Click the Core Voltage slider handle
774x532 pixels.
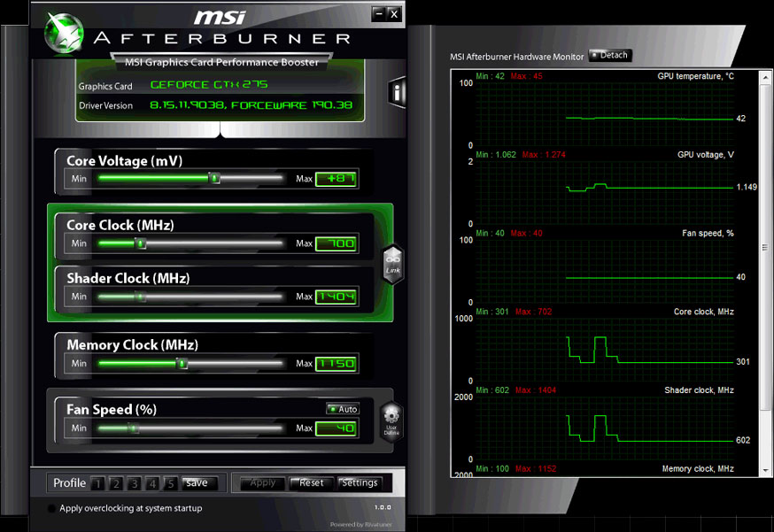click(x=214, y=178)
